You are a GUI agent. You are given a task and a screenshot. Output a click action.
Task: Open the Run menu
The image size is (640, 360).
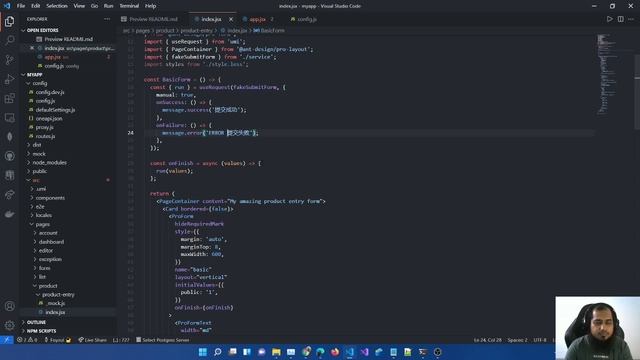click(108, 6)
